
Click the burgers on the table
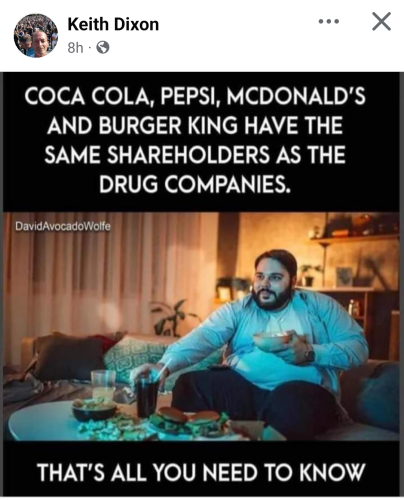[x=190, y=419]
